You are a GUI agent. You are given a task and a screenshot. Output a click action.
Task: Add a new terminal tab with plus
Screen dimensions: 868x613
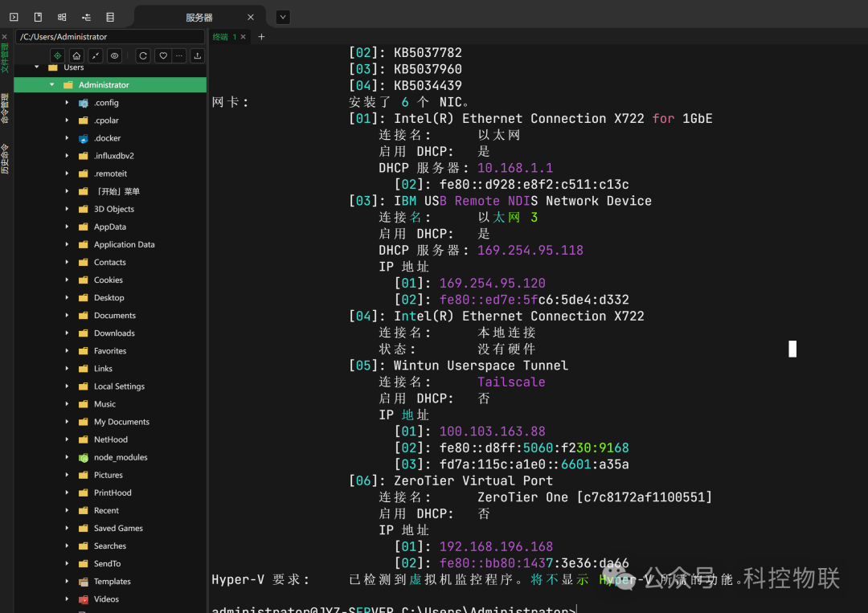coord(261,37)
